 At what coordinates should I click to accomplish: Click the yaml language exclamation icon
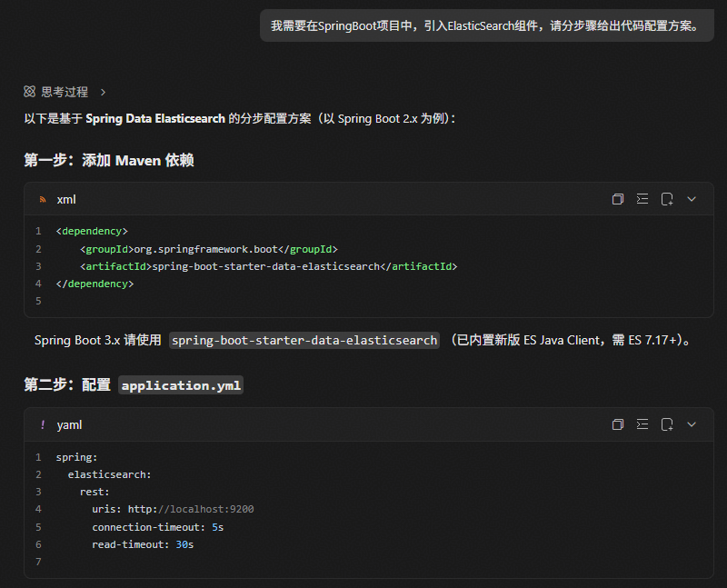(43, 424)
